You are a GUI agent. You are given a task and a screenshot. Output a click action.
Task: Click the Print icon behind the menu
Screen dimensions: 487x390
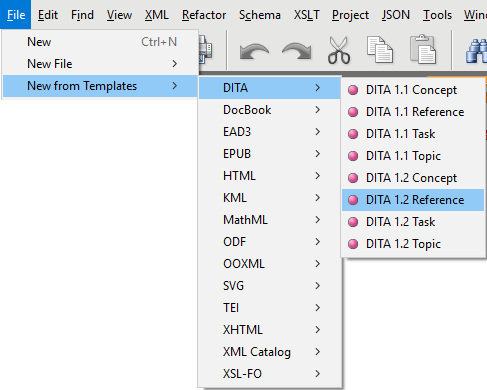pyautogui.click(x=205, y=50)
